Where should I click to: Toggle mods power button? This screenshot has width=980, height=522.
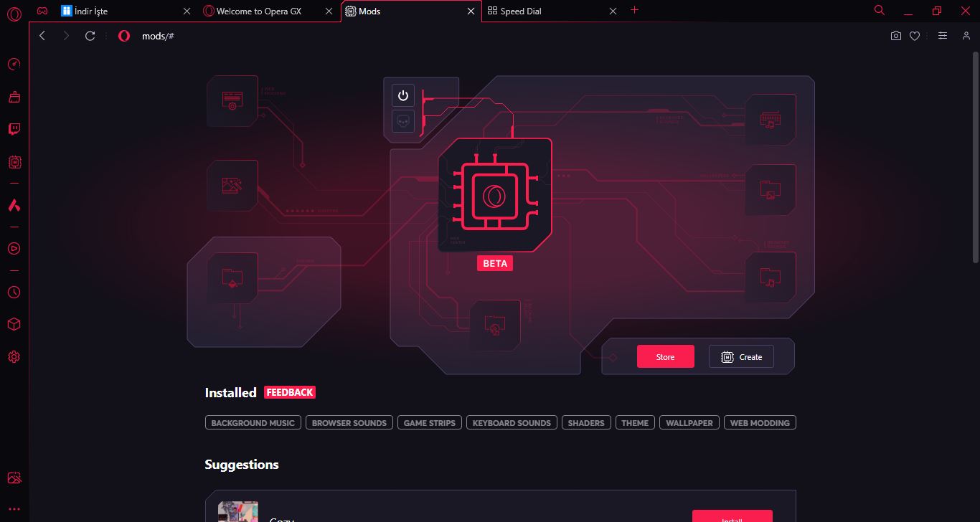click(x=403, y=95)
